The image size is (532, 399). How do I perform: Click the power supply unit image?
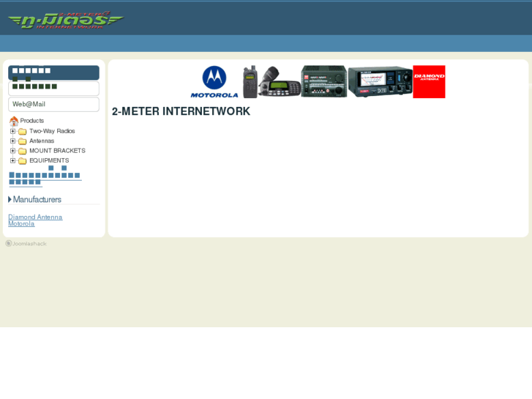click(x=324, y=81)
